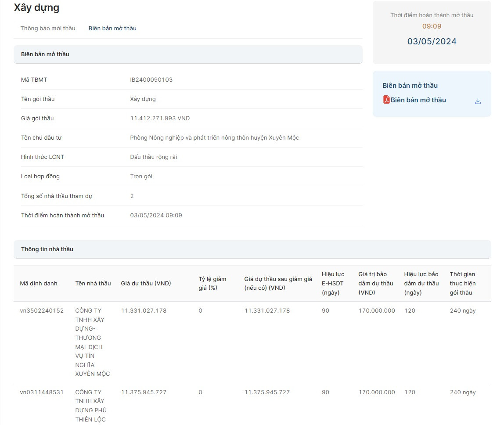Click the Tỷ lệ giảm giá (%) header
Screen dimensions: 504x425
coord(212,283)
